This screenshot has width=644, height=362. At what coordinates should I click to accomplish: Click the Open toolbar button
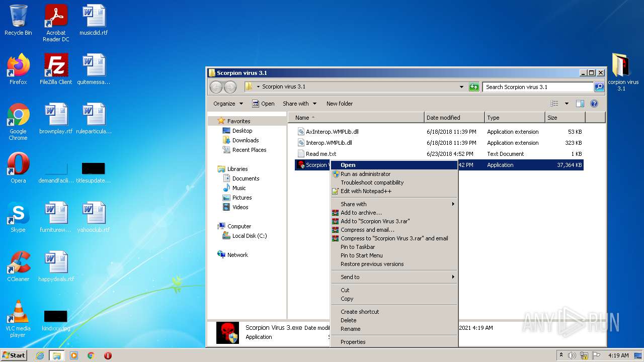tap(263, 104)
